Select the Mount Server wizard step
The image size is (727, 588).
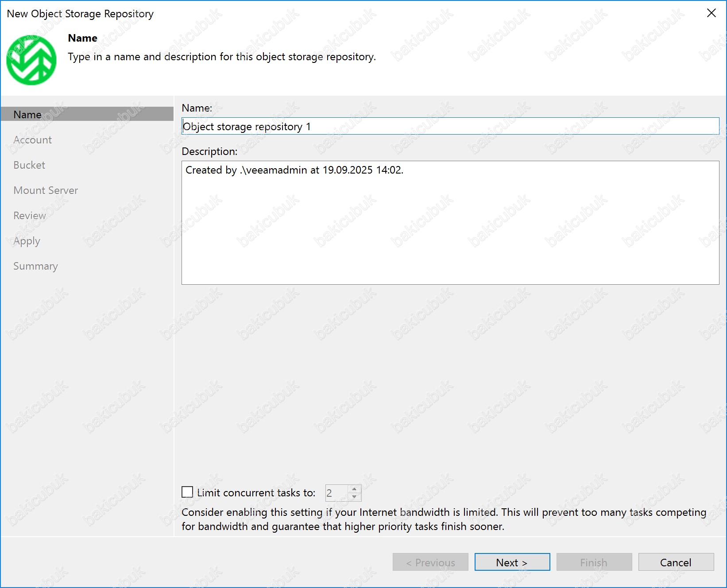46,190
